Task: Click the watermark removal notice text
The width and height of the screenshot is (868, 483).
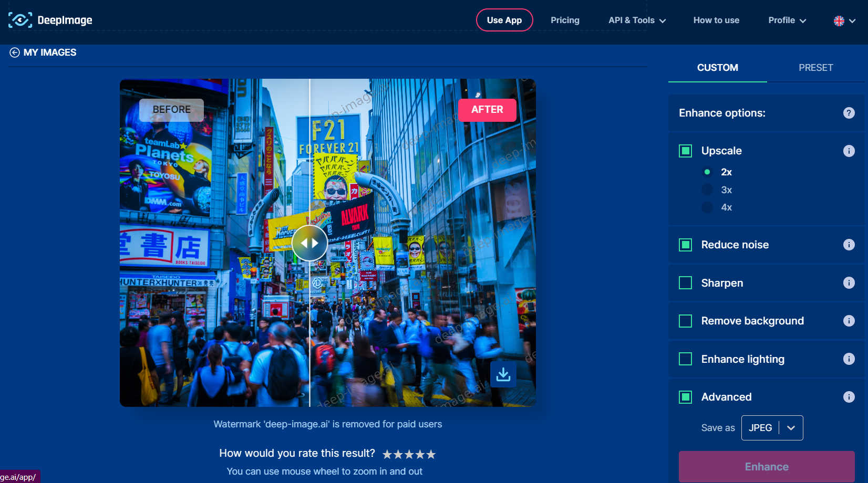Action: click(x=328, y=424)
